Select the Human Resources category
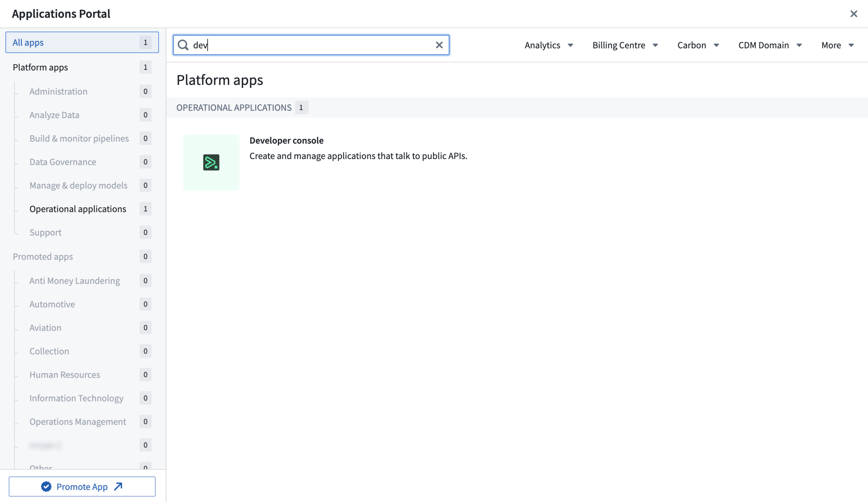Viewport: 868px width, 502px height. coord(64,375)
